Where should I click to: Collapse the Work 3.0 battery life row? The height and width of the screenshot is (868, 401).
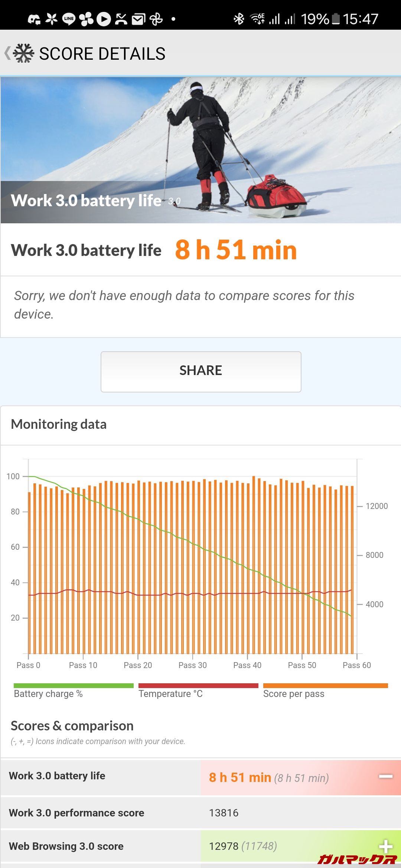pos(386,776)
